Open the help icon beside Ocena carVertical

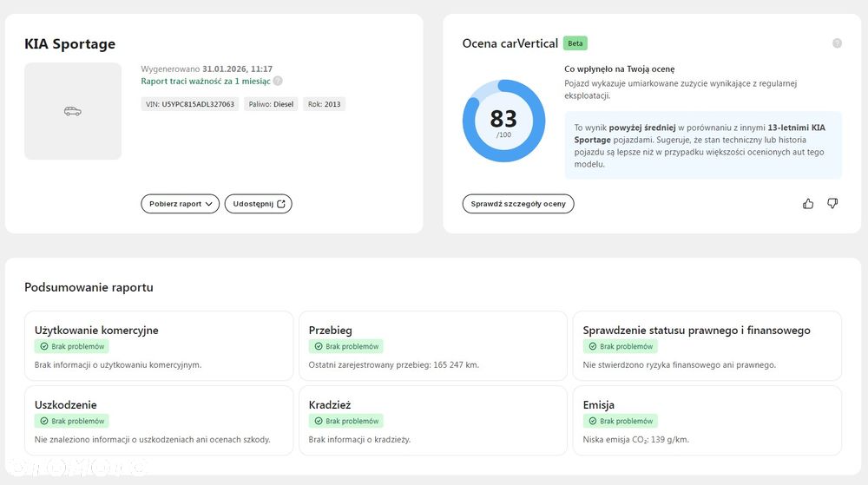(x=837, y=43)
